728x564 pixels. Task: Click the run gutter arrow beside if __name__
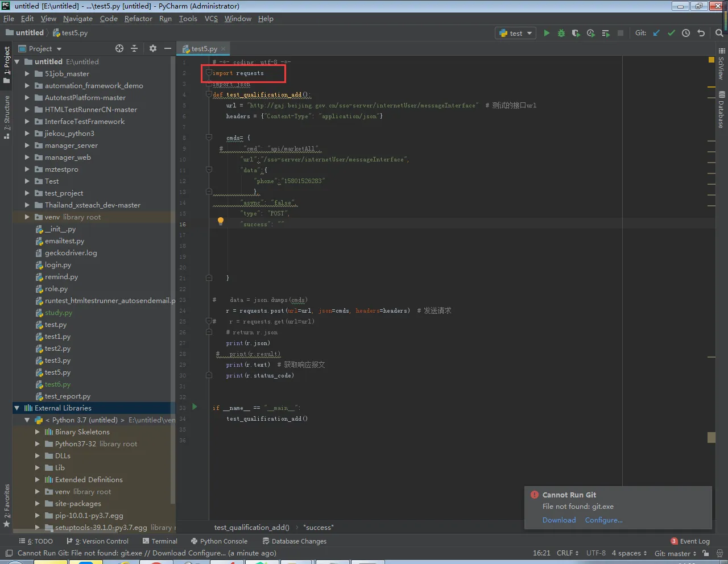coord(195,407)
